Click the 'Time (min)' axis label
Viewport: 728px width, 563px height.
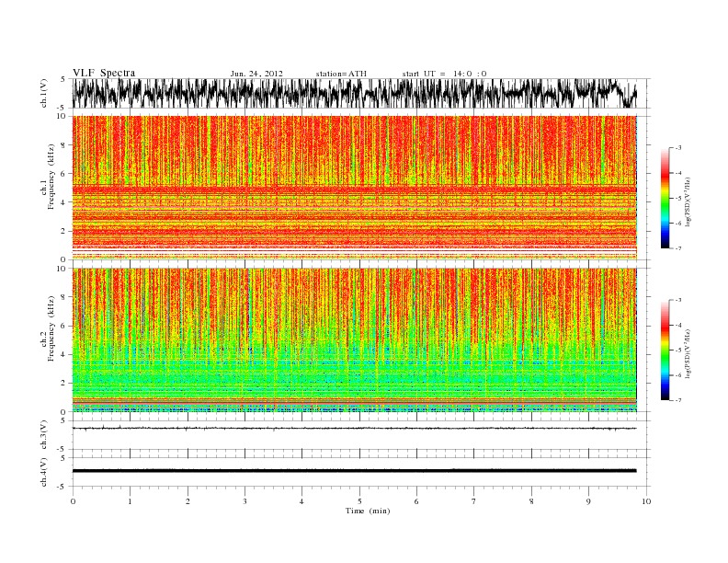[x=368, y=511]
